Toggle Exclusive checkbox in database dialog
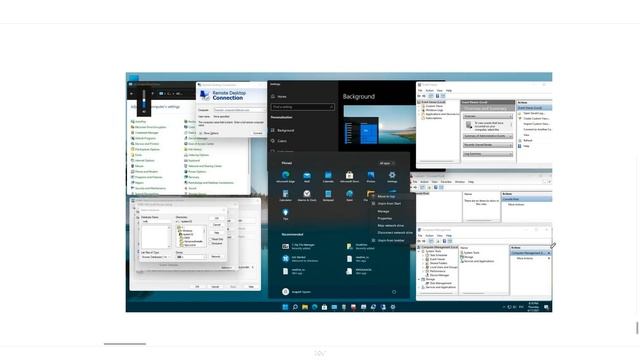 pyautogui.click(x=211, y=243)
